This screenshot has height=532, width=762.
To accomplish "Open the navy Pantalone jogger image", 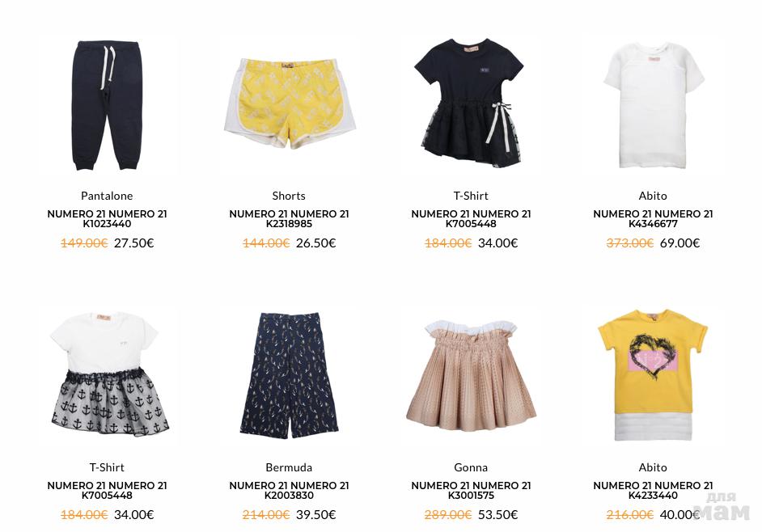I will (107, 105).
